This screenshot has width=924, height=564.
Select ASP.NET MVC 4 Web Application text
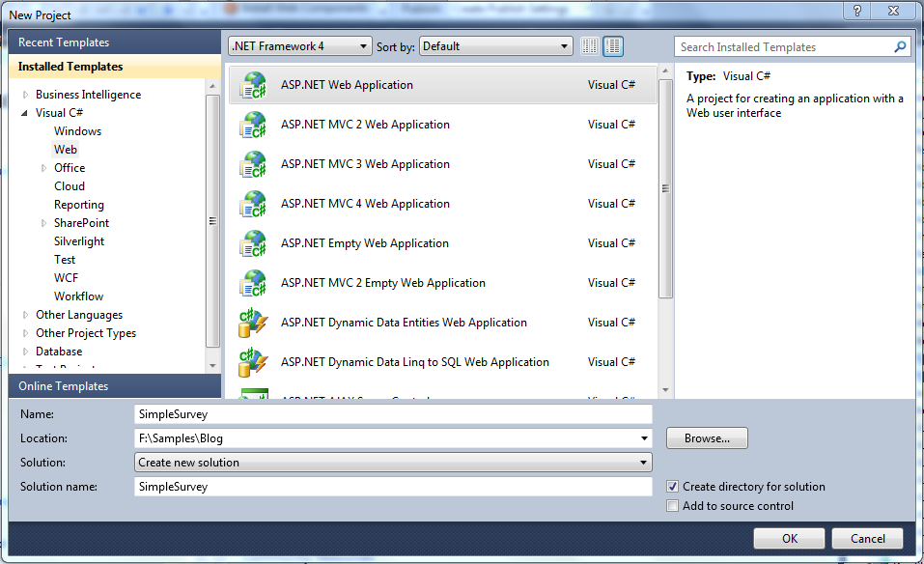click(365, 204)
